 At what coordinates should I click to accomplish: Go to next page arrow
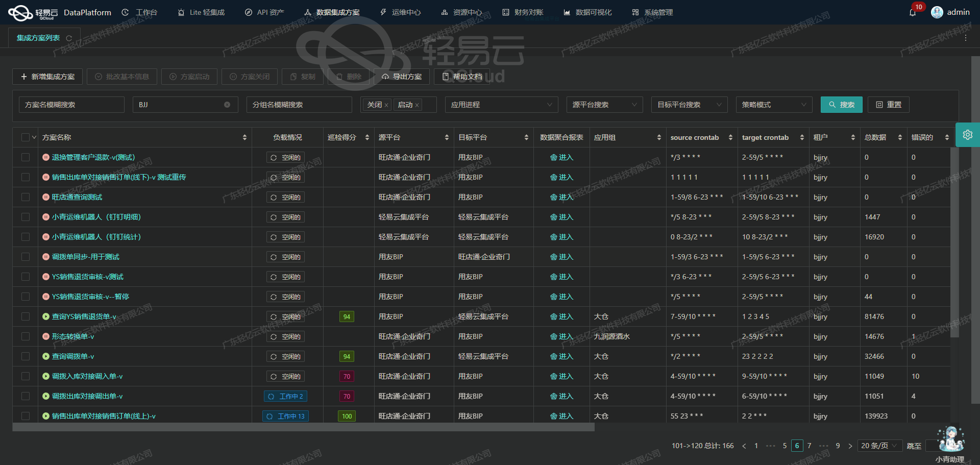coord(850,446)
